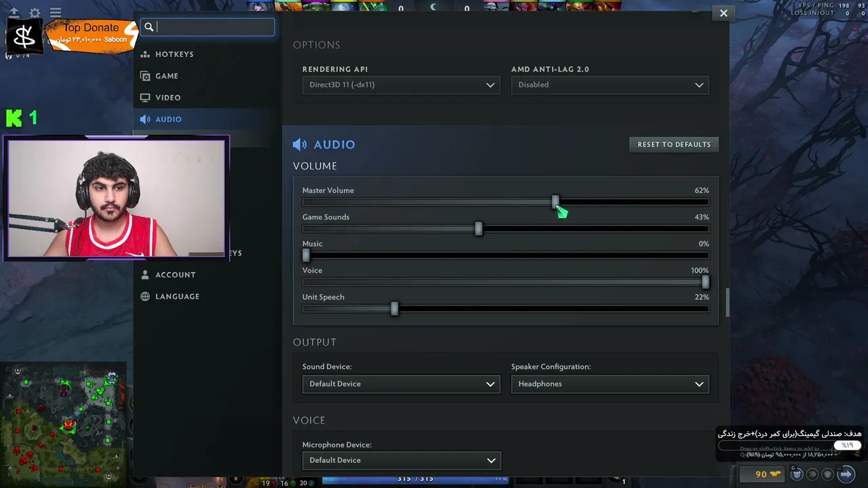The image size is (868, 488).
Task: Click the Game Sounds slider handle
Action: pyautogui.click(x=479, y=228)
